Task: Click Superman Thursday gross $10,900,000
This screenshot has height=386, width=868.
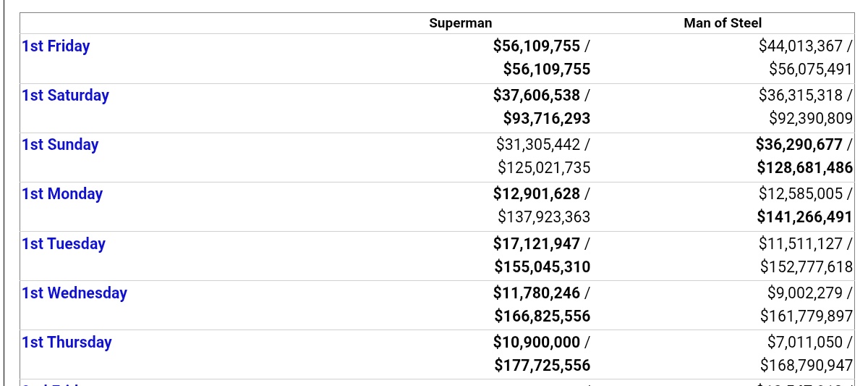Action: pyautogui.click(x=537, y=343)
